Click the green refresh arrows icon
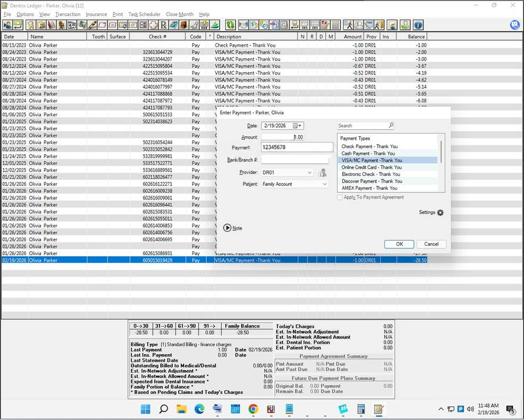Viewport: 524px width, 420px height. [x=231, y=25]
